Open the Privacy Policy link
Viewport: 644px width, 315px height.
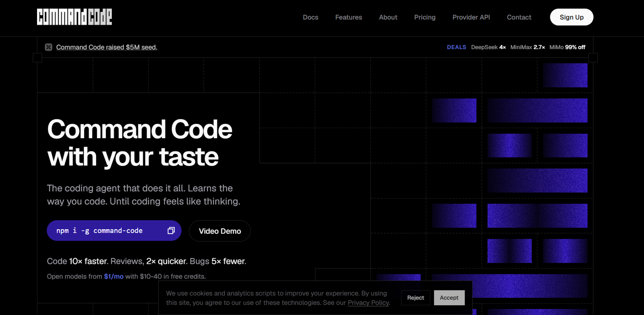(368, 303)
